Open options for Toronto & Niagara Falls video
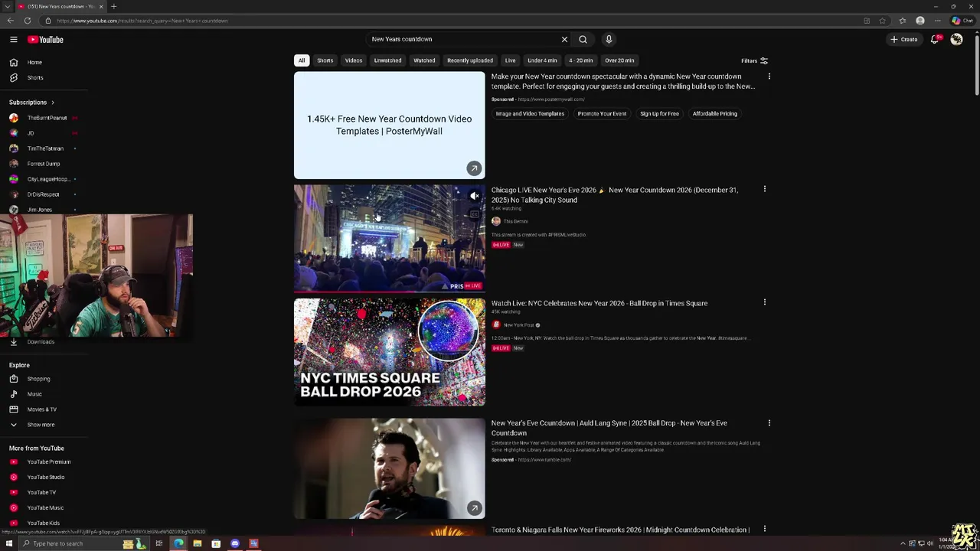This screenshot has height=551, width=980. (764, 529)
